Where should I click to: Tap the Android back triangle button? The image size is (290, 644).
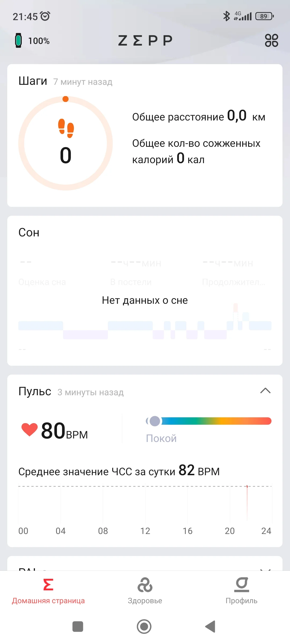pyautogui.click(x=210, y=627)
